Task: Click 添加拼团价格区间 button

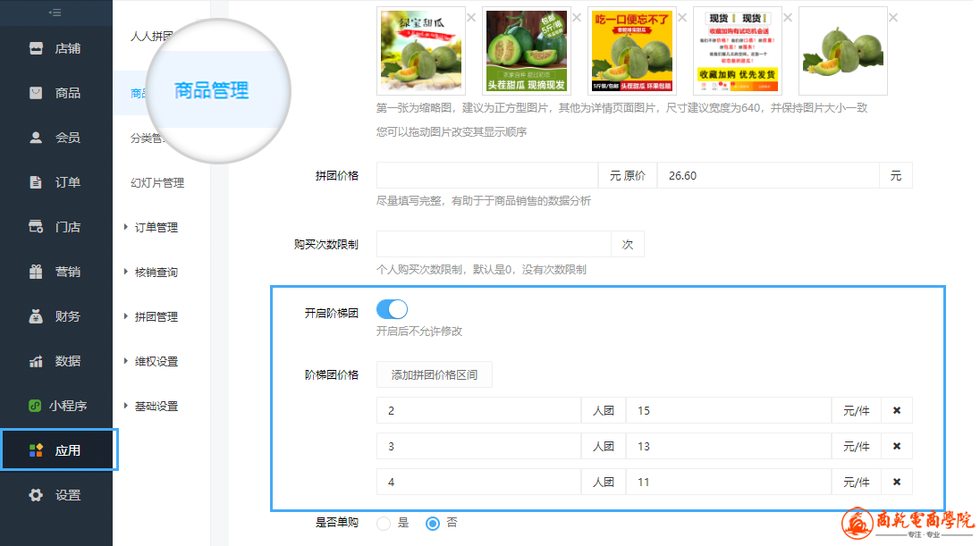Action: pyautogui.click(x=435, y=374)
